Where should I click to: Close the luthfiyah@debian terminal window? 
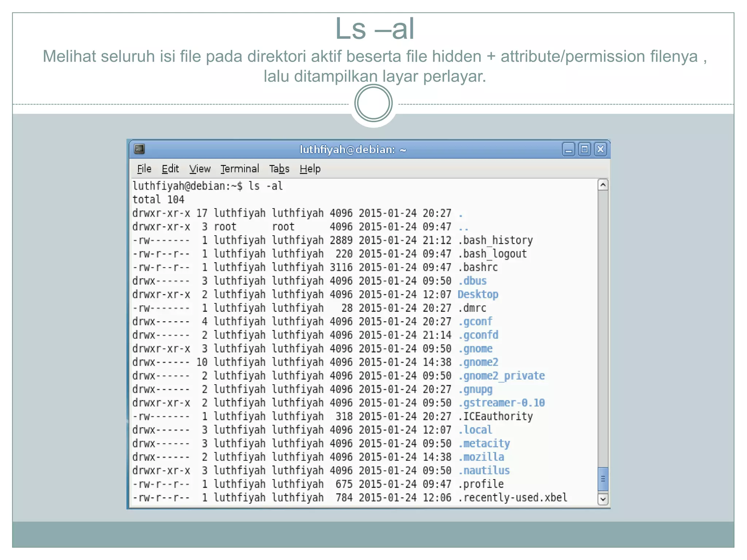pyautogui.click(x=600, y=149)
